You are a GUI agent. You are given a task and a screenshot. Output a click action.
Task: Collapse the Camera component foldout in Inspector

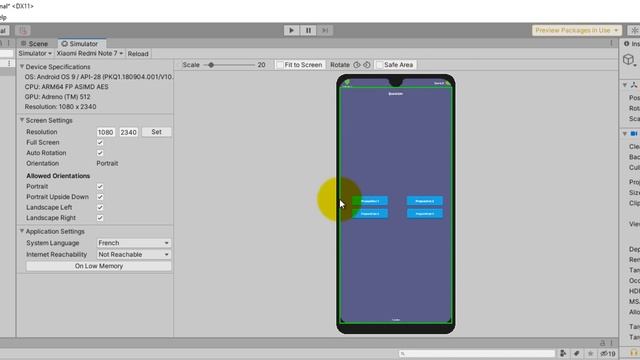coord(625,133)
